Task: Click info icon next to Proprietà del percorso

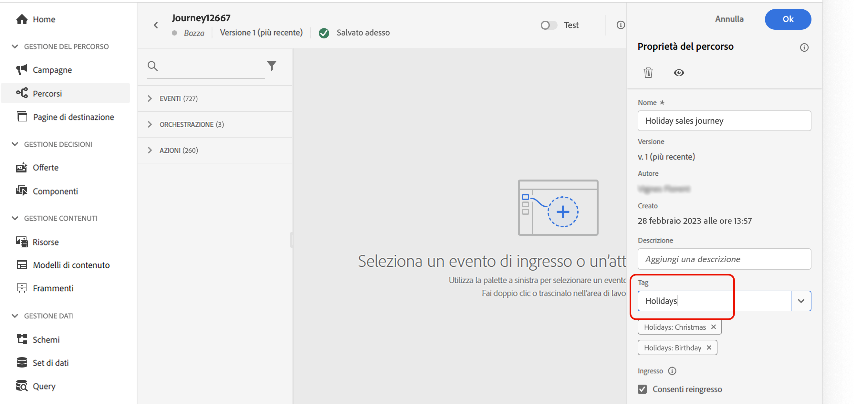Action: (804, 47)
